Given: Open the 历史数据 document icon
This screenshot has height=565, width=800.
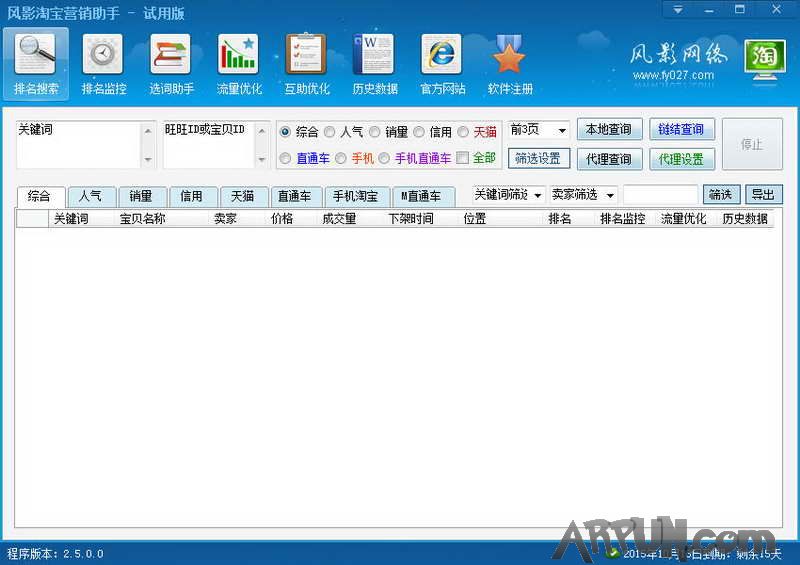Looking at the screenshot, I should [374, 54].
